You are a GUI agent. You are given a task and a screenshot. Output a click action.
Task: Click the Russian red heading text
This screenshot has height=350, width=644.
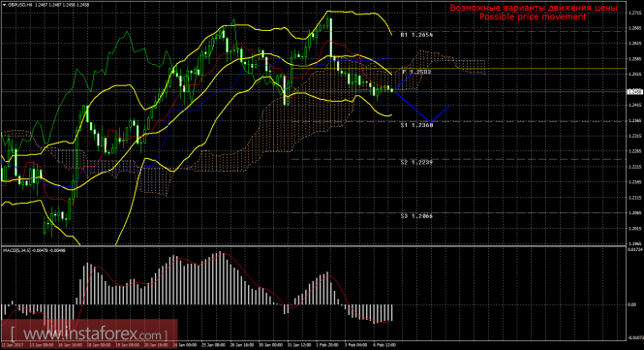point(534,8)
